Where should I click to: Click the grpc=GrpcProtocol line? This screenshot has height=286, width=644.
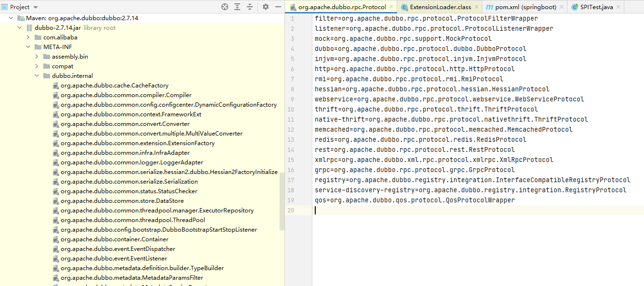tap(415, 170)
